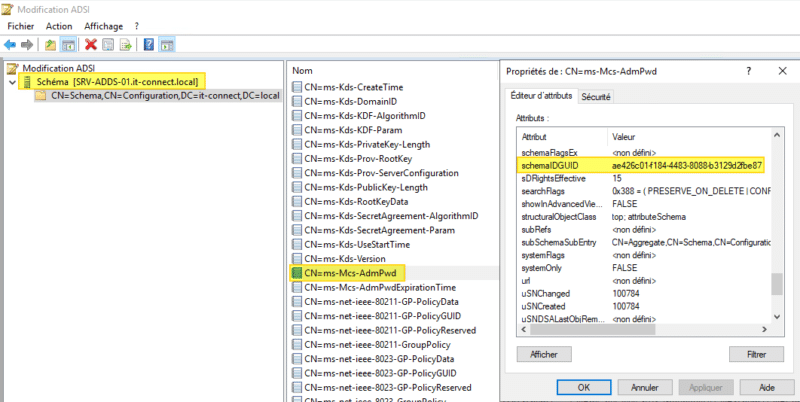The width and height of the screenshot is (800, 402).
Task: Open the Fichier menu
Action: click(x=21, y=26)
